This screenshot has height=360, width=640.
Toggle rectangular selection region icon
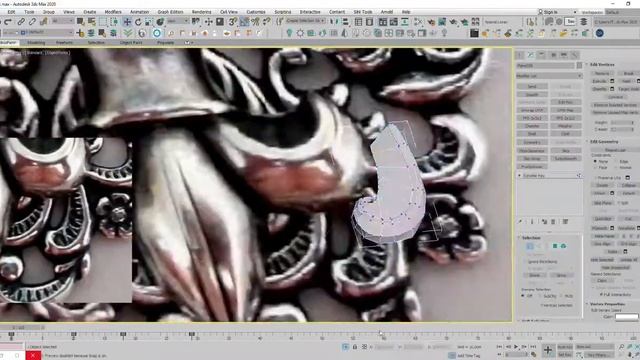point(103,22)
